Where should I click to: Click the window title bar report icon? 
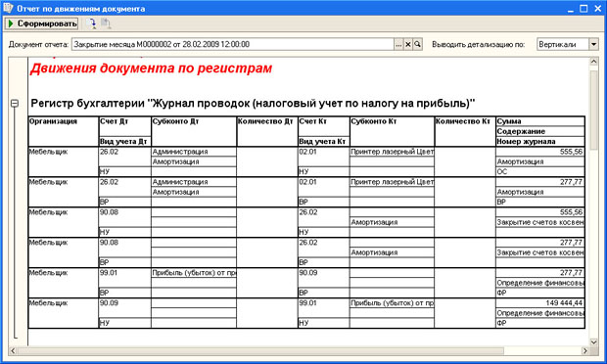pyautogui.click(x=8, y=8)
